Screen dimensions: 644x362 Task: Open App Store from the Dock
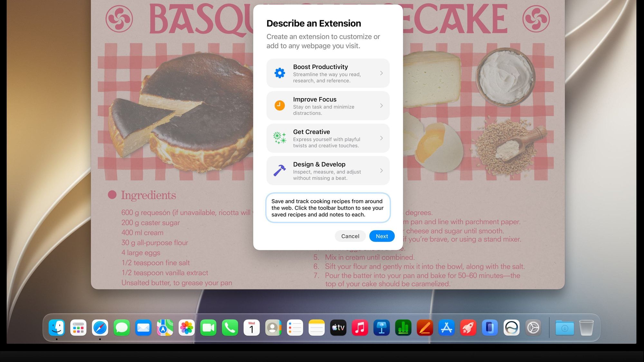pos(446,328)
